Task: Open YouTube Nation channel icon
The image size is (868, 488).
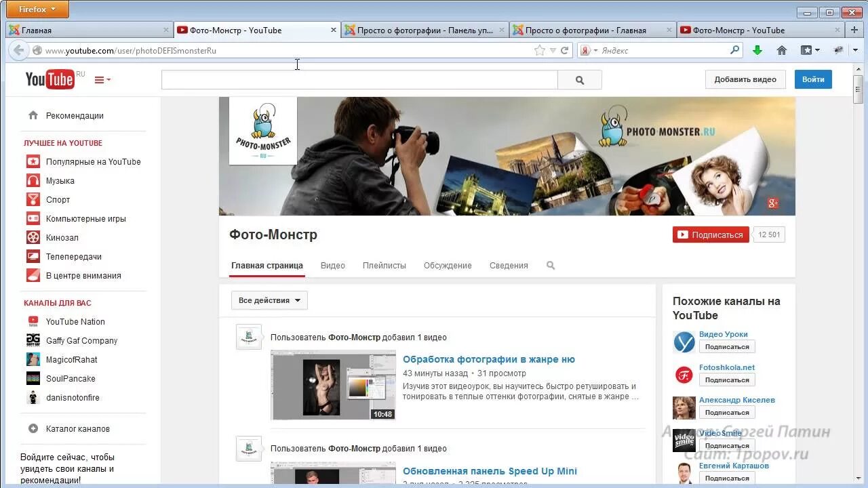Action: [x=33, y=321]
